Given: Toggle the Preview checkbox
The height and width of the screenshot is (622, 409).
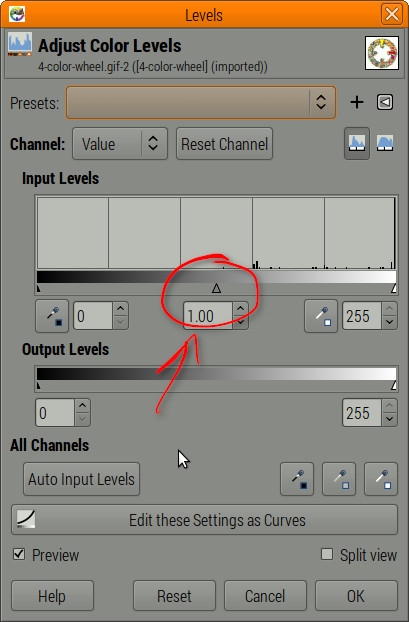Looking at the screenshot, I should (x=19, y=554).
